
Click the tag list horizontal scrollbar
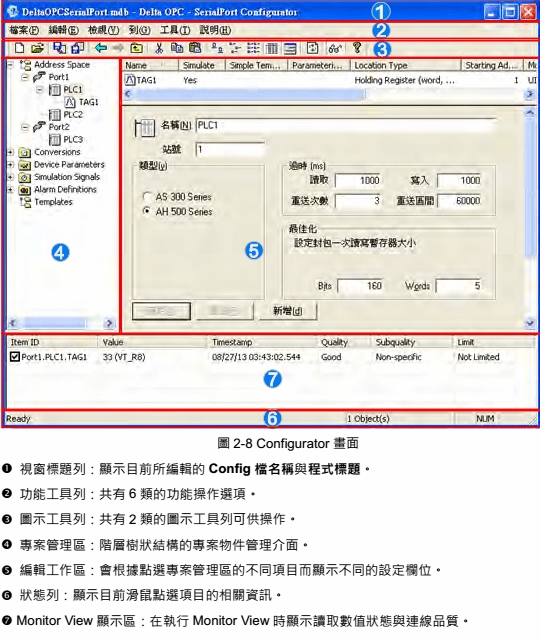(x=328, y=94)
